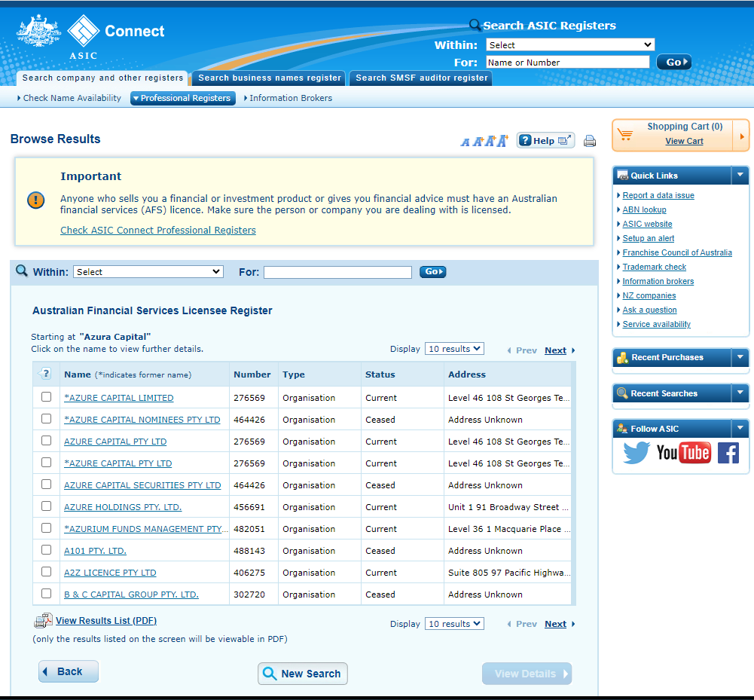Expand the Shopping Cart side arrow

[x=741, y=136]
